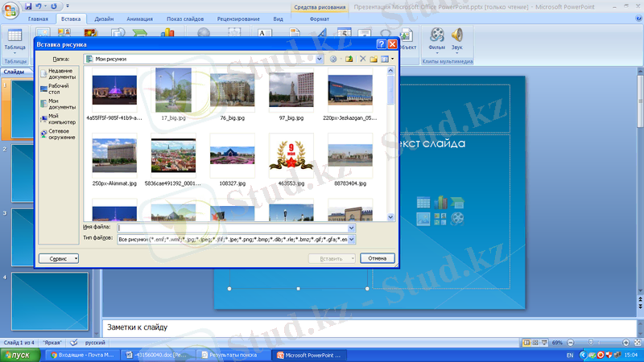Click the Звук speaker icon

[456, 35]
